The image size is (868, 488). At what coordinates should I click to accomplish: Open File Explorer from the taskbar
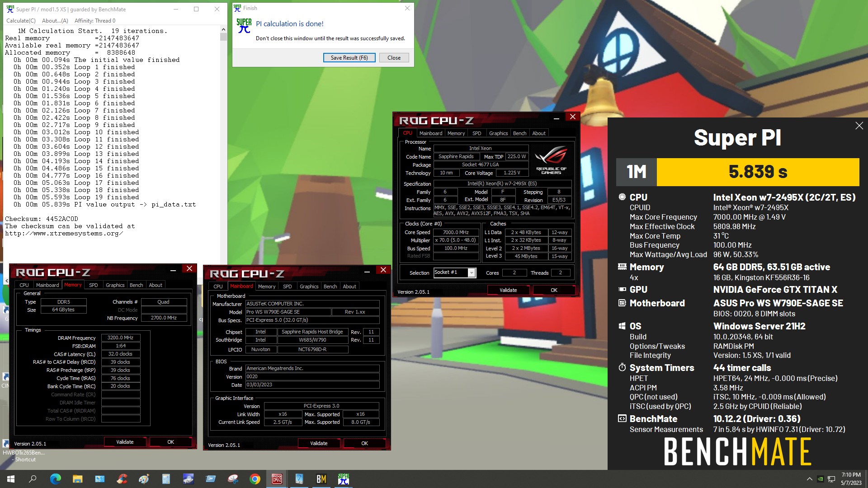(x=77, y=479)
